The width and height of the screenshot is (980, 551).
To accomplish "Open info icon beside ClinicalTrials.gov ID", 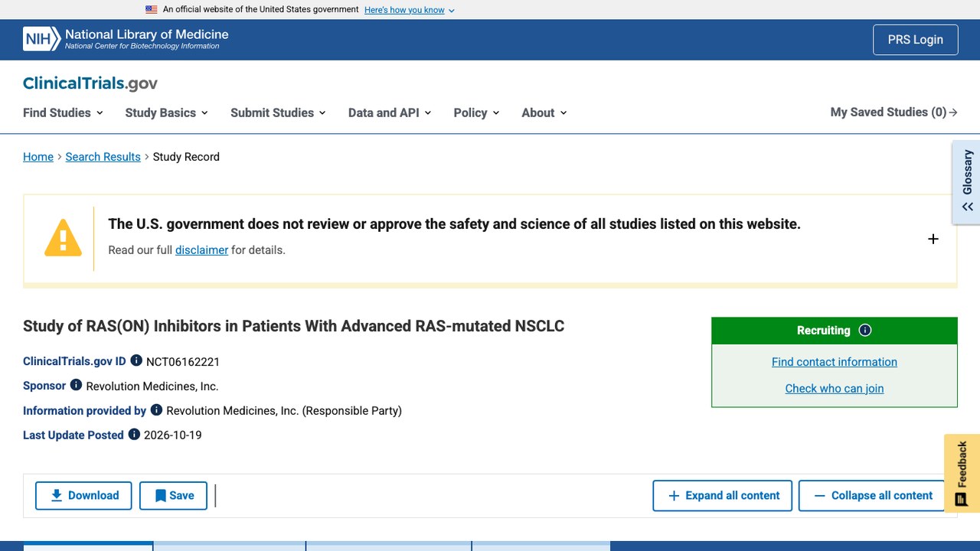I will point(136,360).
